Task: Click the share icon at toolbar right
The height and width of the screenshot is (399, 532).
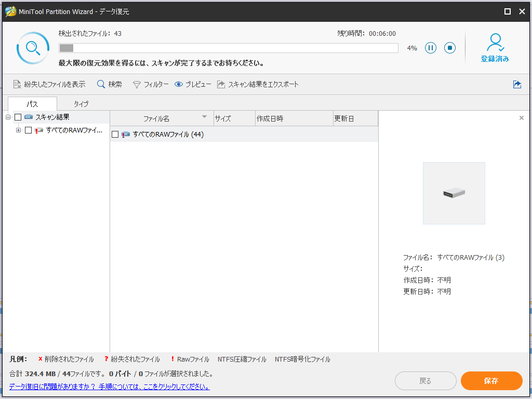Action: [517, 84]
